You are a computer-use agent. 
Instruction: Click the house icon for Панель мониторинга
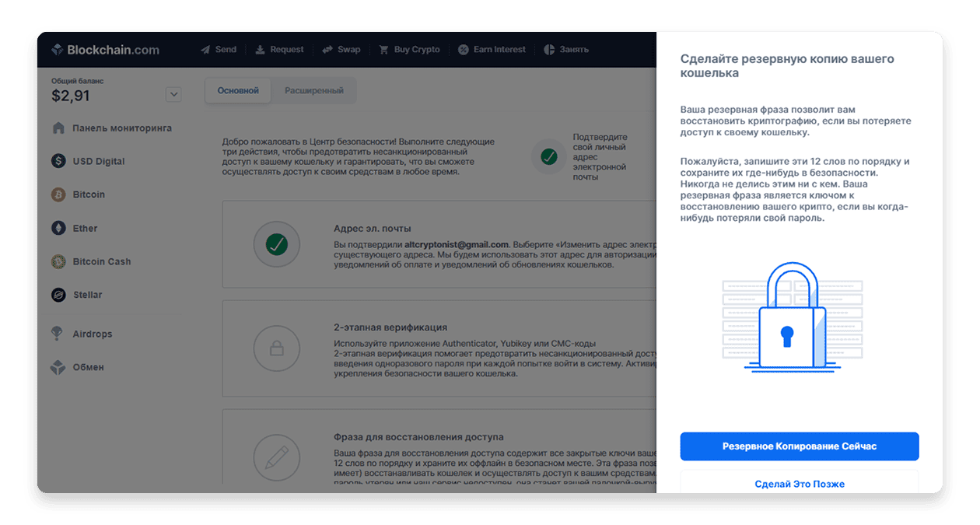(x=58, y=128)
